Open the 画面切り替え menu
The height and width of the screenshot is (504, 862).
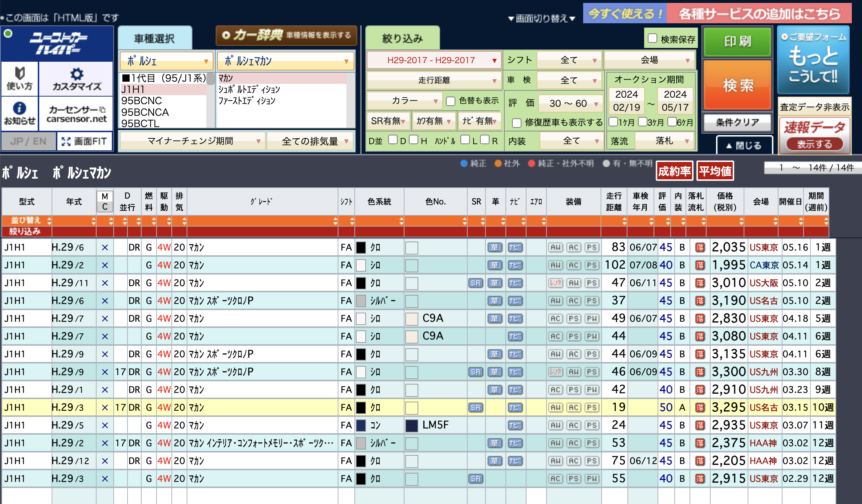point(541,18)
